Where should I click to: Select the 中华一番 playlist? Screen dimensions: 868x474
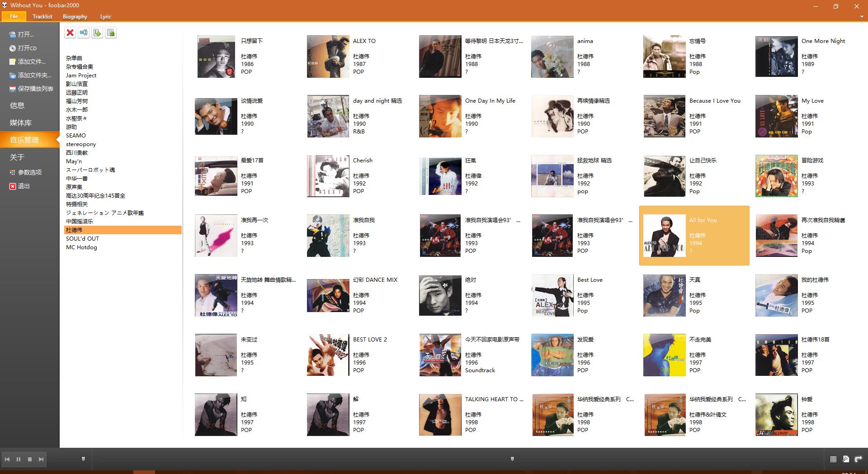pos(77,178)
